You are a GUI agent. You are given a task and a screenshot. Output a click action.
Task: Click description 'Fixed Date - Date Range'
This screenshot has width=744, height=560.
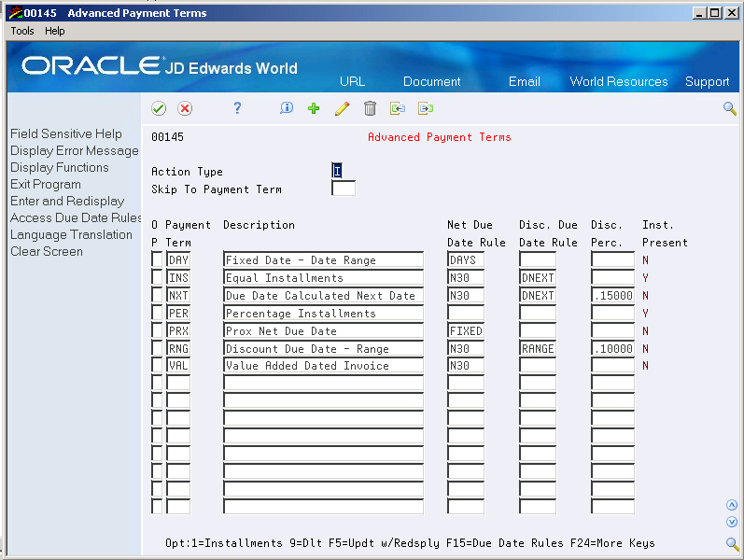point(323,259)
